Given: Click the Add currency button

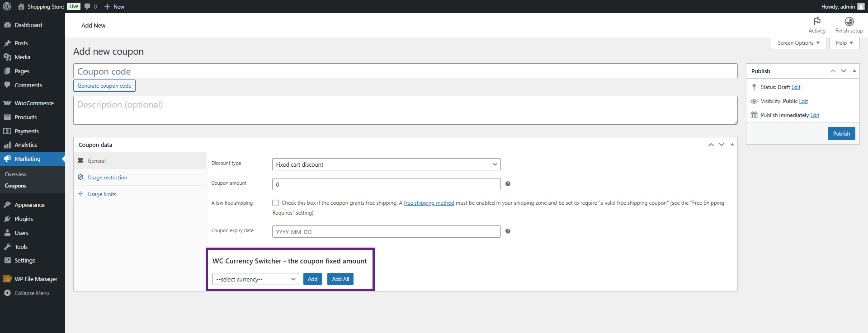Looking at the screenshot, I should [312, 279].
